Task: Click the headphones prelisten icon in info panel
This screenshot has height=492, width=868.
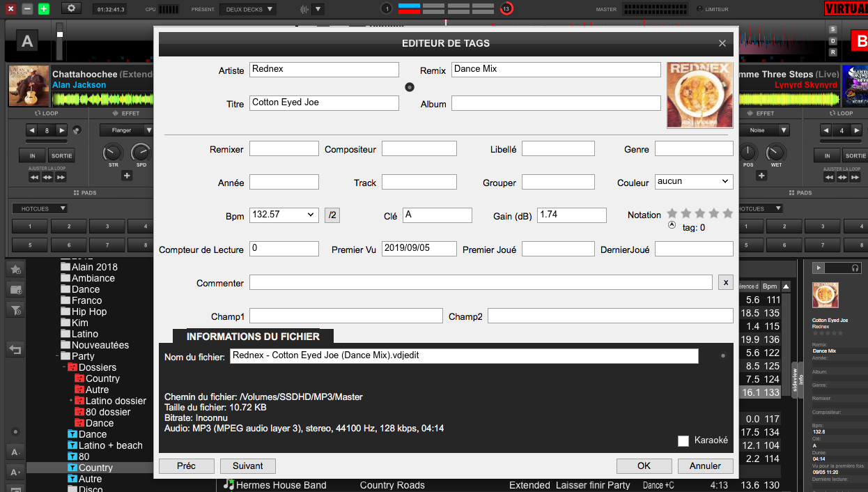Action: 855,268
